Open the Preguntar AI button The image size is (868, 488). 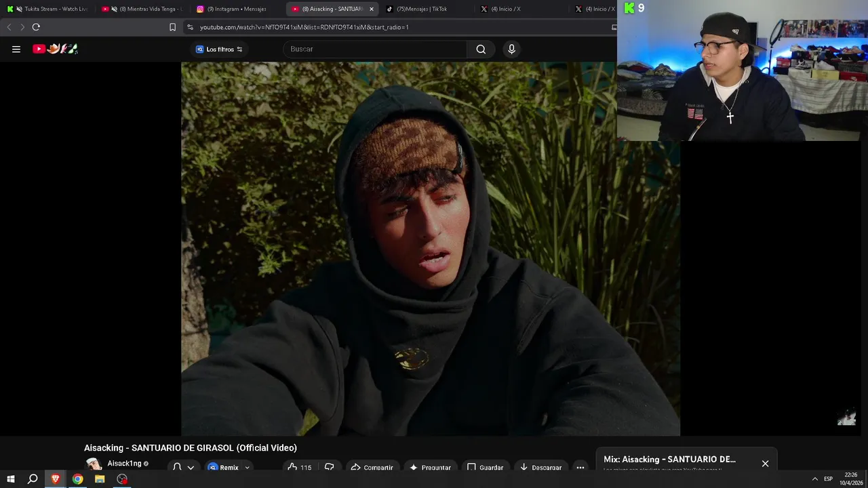(x=430, y=467)
